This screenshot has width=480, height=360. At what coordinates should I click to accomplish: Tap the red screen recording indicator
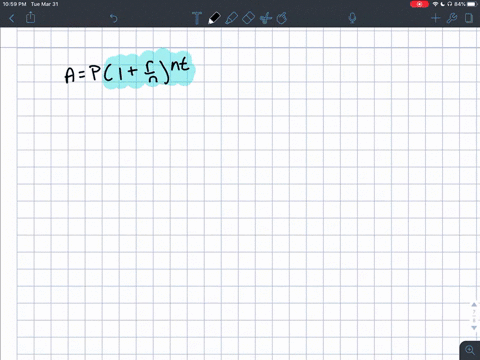pyautogui.click(x=419, y=4)
